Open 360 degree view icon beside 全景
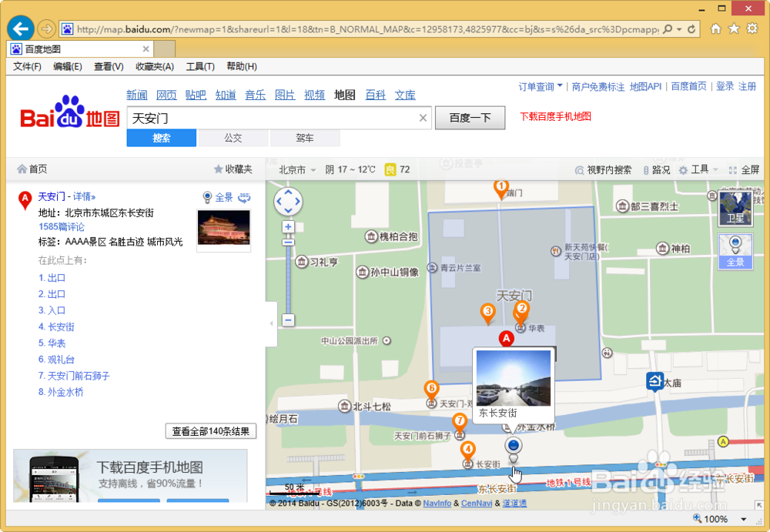This screenshot has width=770, height=532. pyautogui.click(x=244, y=197)
